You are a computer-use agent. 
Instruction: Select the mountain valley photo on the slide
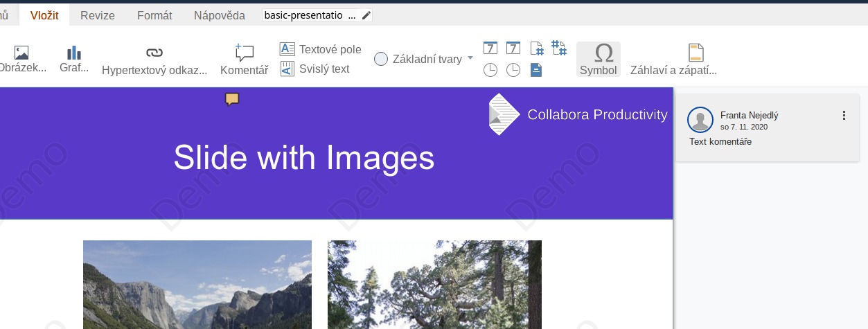pos(197,285)
